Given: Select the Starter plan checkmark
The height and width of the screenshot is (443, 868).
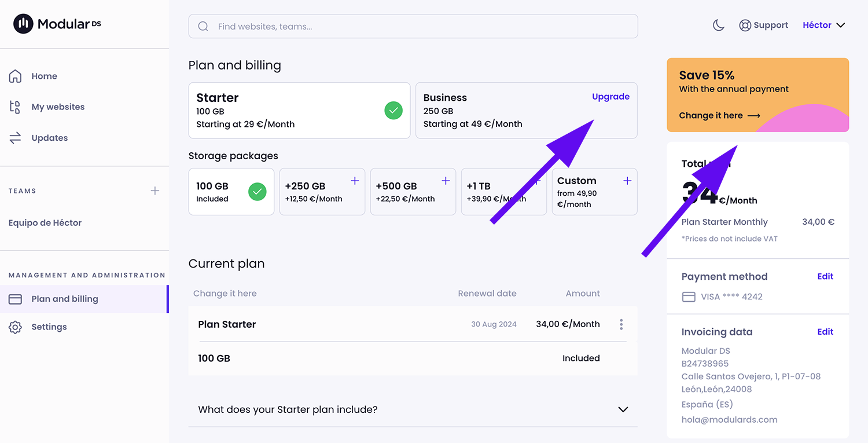Looking at the screenshot, I should coord(393,110).
